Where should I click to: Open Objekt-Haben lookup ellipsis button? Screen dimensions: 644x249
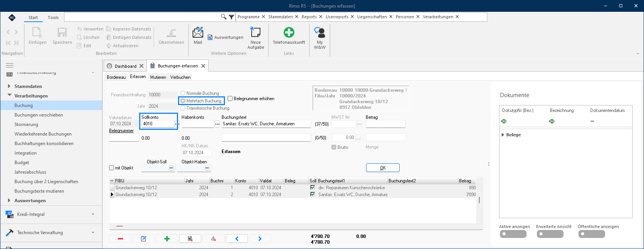(207, 168)
